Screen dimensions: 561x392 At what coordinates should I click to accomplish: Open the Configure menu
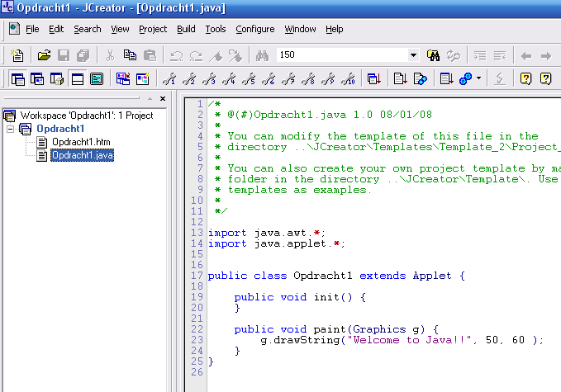(255, 29)
